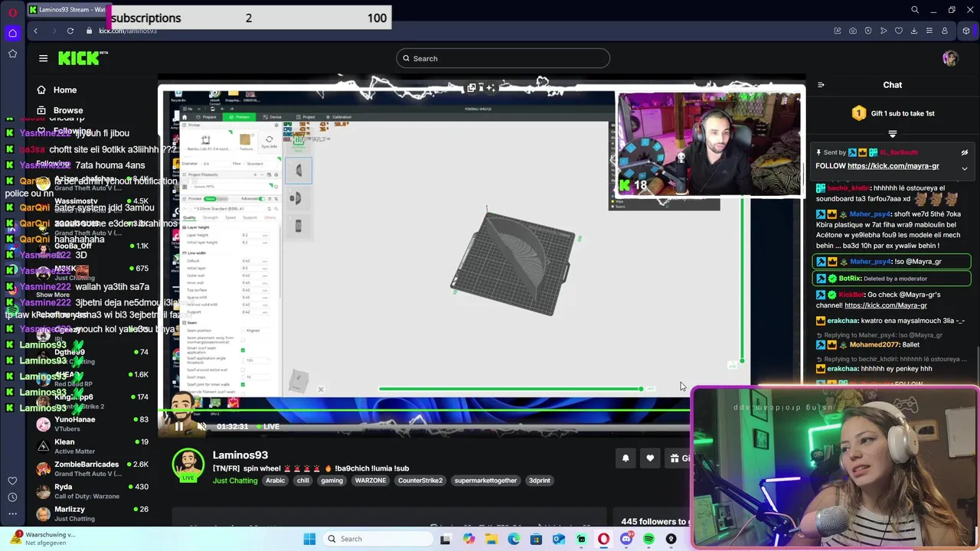Open Opera sidebar home icon
The height and width of the screenshot is (551, 980).
pyautogui.click(x=12, y=33)
